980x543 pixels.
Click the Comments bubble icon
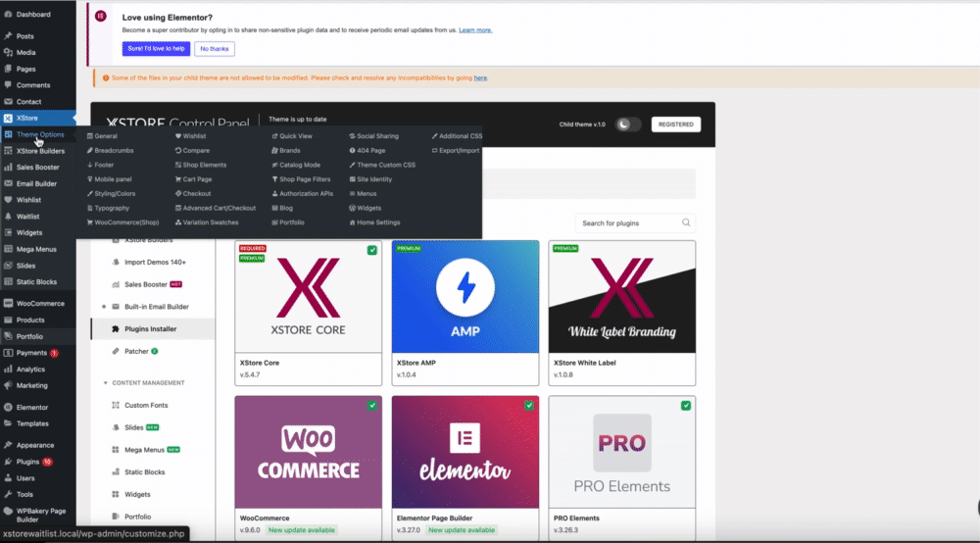click(x=8, y=85)
